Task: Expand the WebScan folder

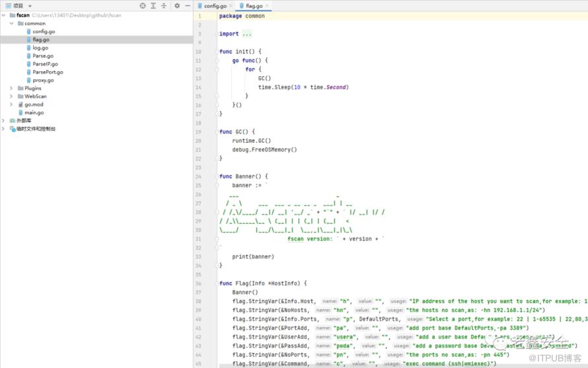Action: point(11,96)
